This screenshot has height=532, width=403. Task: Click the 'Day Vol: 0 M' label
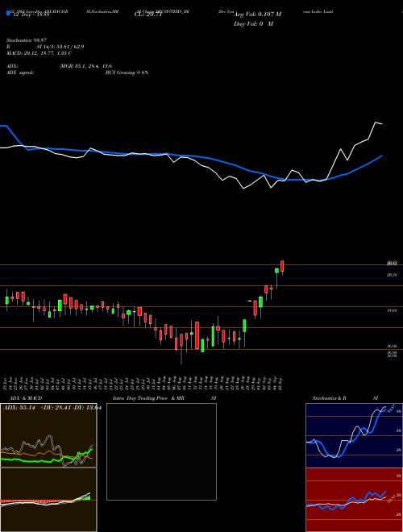coord(253,24)
